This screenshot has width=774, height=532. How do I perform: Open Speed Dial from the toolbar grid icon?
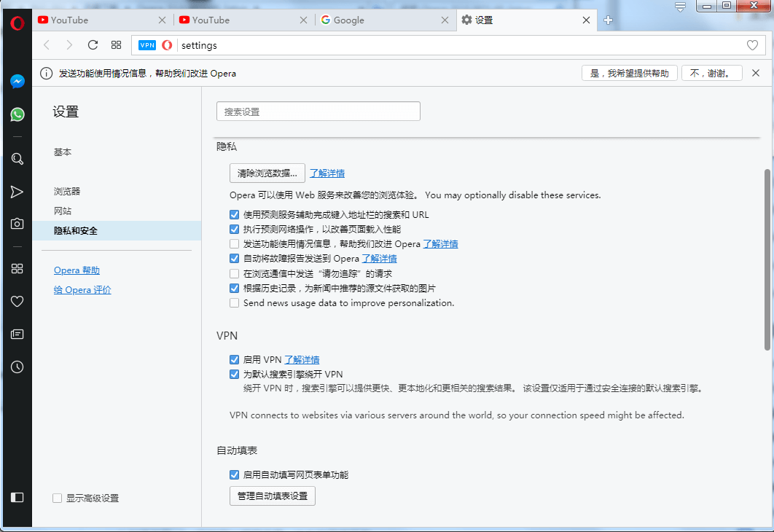(116, 45)
